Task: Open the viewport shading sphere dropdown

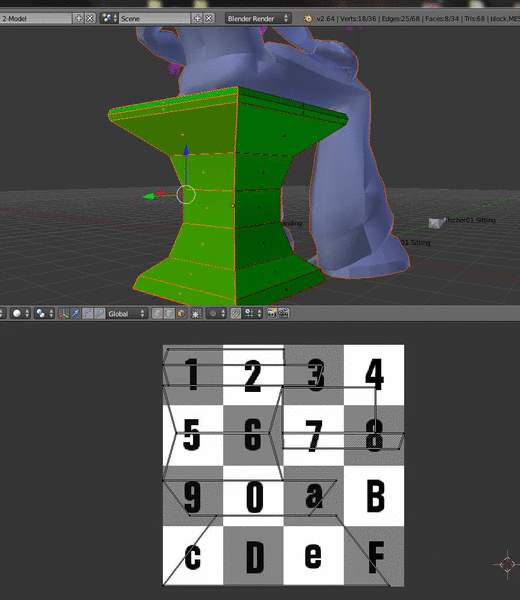Action: 20,314
